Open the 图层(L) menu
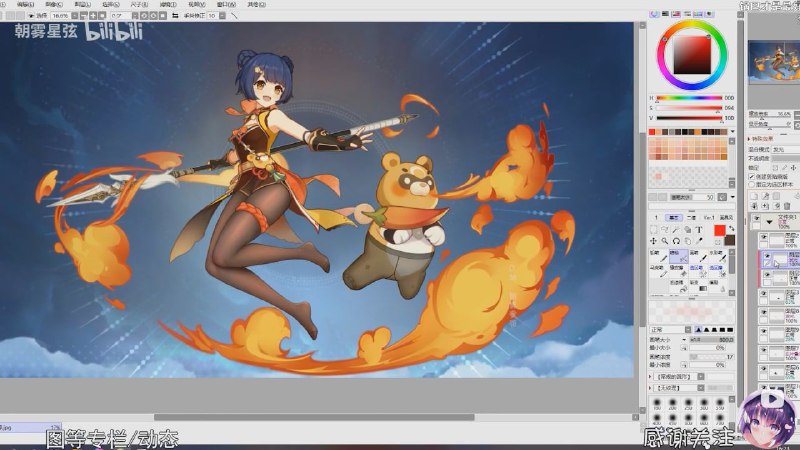 [x=83, y=4]
